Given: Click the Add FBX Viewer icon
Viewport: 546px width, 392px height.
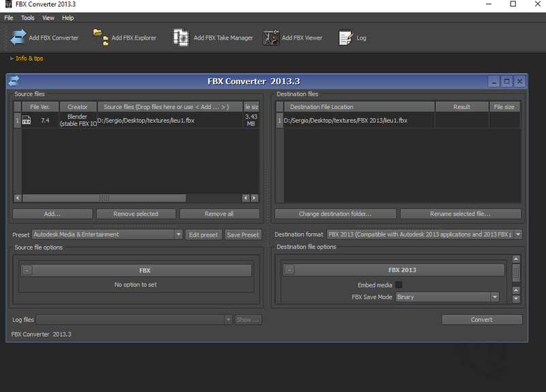Looking at the screenshot, I should pos(271,37).
